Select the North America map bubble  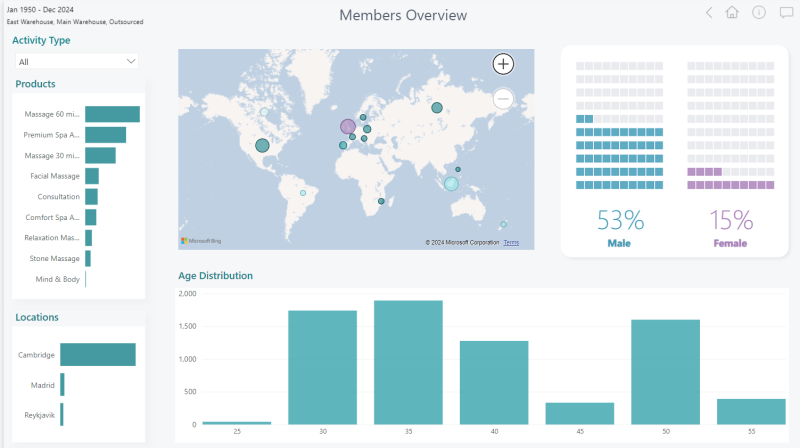point(262,145)
